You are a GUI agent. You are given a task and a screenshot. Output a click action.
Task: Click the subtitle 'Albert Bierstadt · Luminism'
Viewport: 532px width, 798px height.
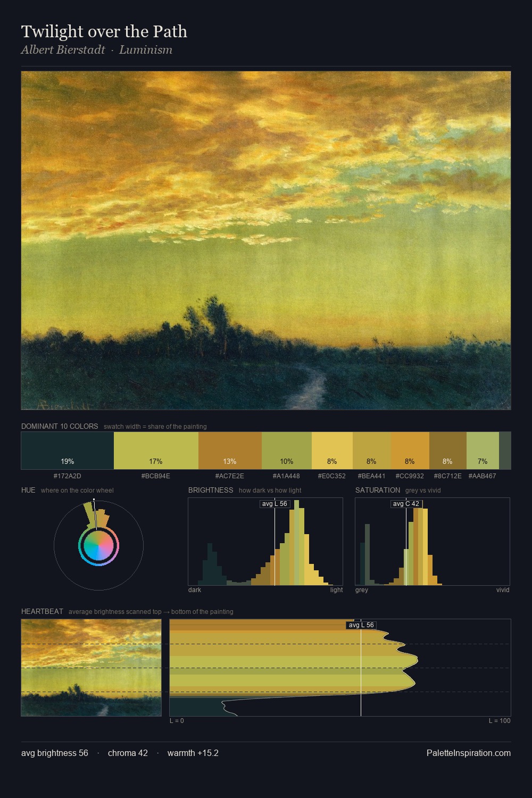97,50
